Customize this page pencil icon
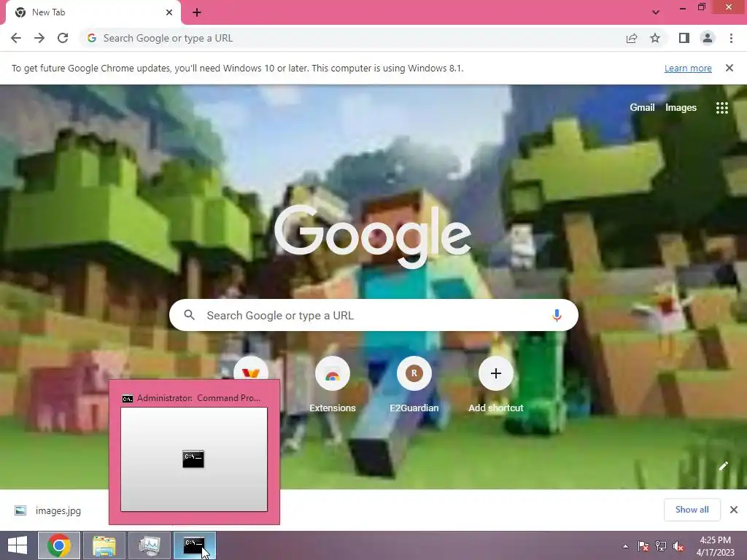This screenshot has width=747, height=560. tap(723, 466)
